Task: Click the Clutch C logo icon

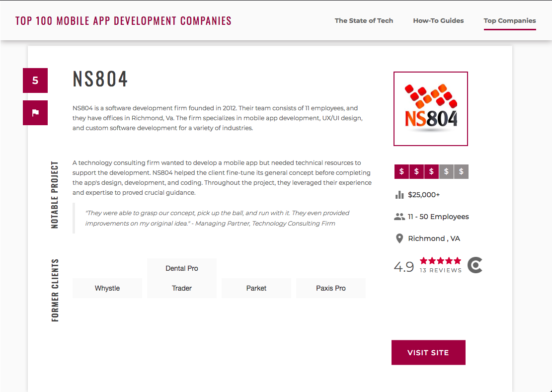Action: pyautogui.click(x=475, y=265)
